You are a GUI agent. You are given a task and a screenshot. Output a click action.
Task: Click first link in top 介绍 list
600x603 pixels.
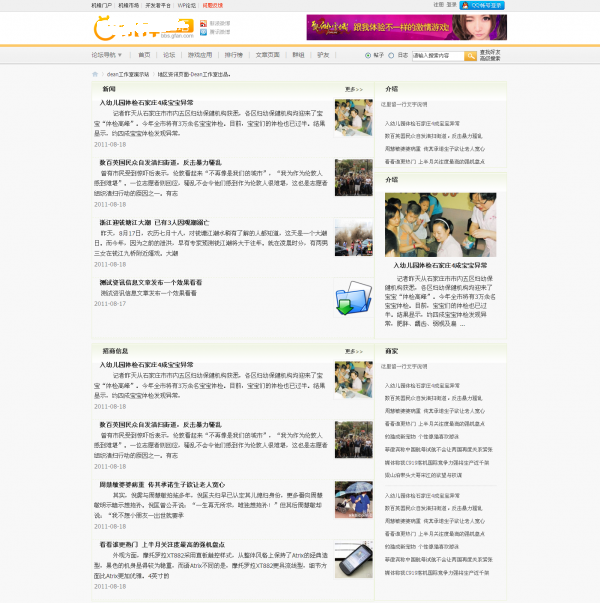pos(422,123)
